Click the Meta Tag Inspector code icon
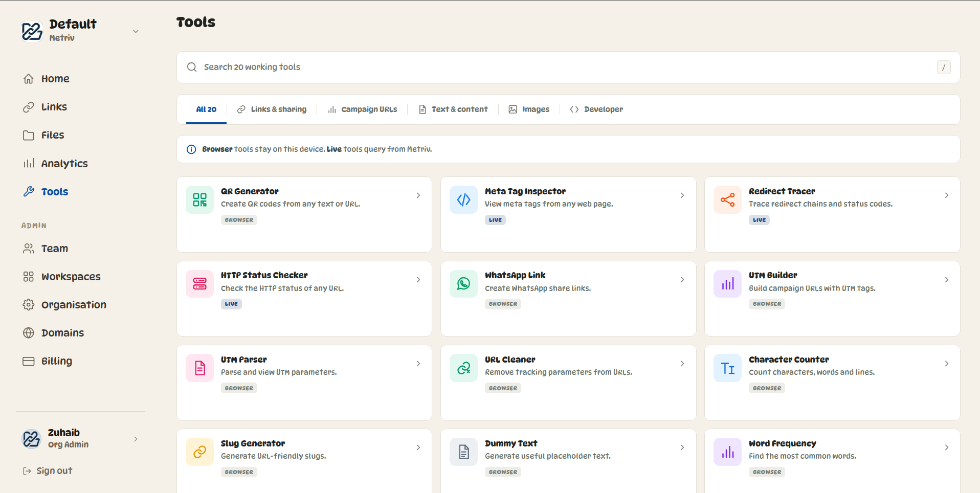This screenshot has width=980, height=493. [464, 200]
